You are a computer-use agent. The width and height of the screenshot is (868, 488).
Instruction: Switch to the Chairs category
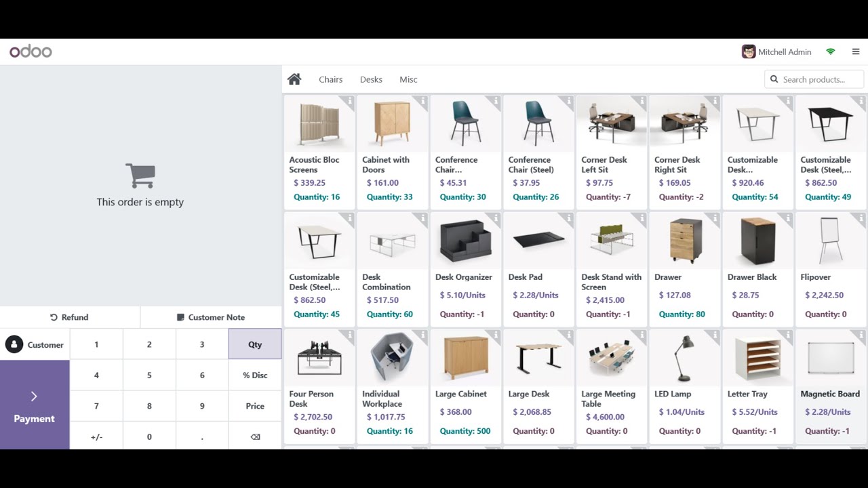(331, 79)
